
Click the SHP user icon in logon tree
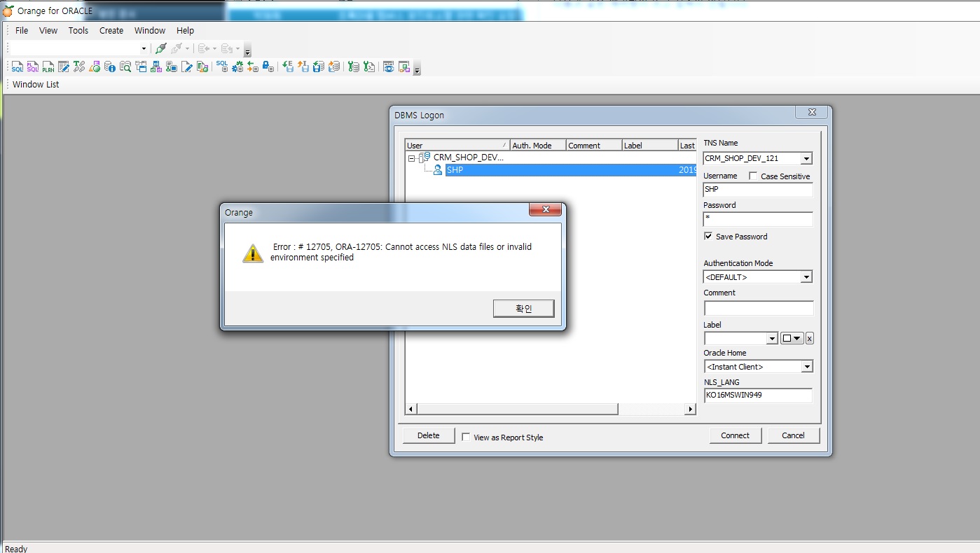coord(438,169)
